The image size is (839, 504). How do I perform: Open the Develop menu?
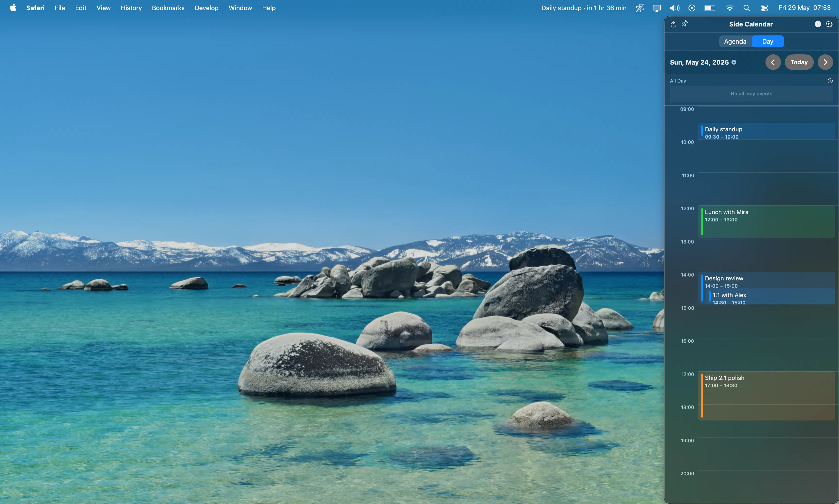[x=206, y=8]
